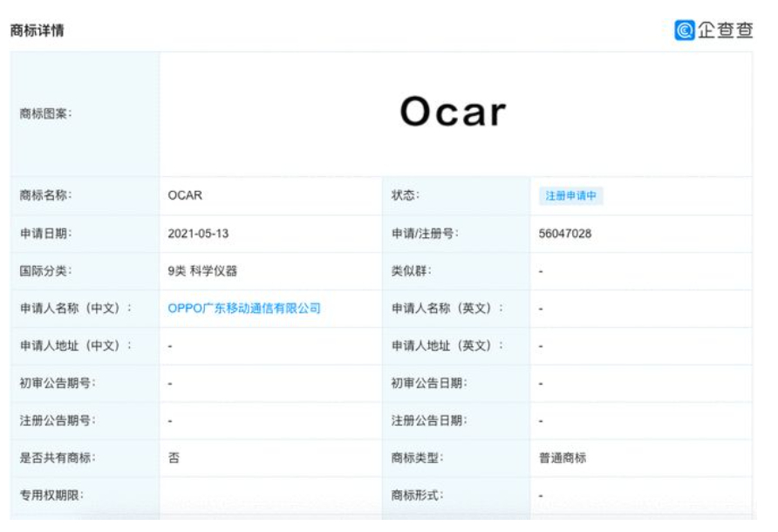Select the trademark name value OCAR
The height and width of the screenshot is (532, 778).
coord(185,195)
